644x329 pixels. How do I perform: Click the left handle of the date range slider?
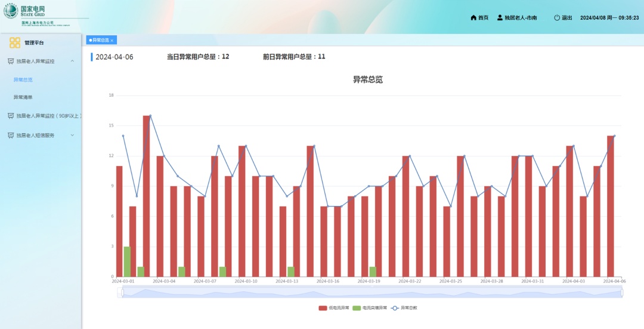122,293
